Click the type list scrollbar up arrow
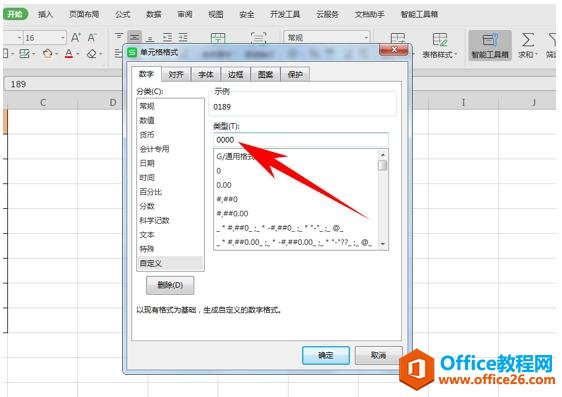 383,155
